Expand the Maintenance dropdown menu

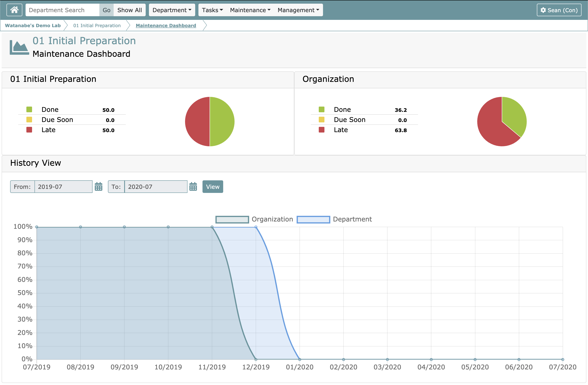pyautogui.click(x=250, y=10)
